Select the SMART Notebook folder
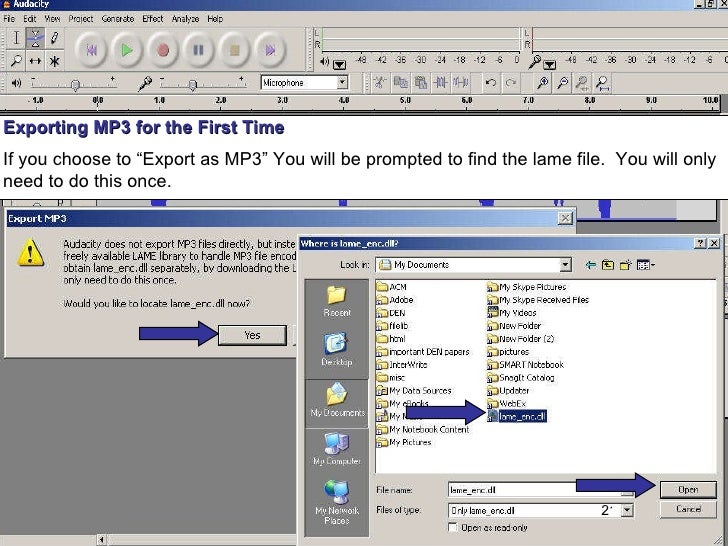The height and width of the screenshot is (546, 728). point(526,364)
